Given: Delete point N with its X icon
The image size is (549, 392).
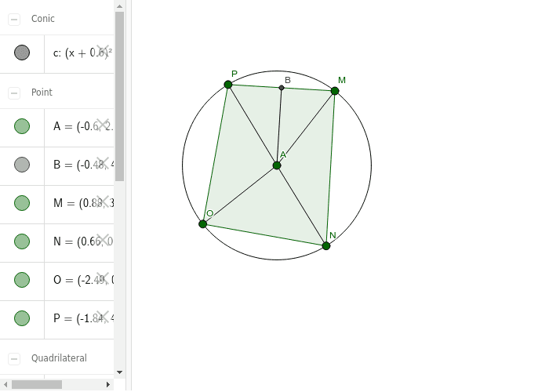Looking at the screenshot, I should (x=103, y=239).
